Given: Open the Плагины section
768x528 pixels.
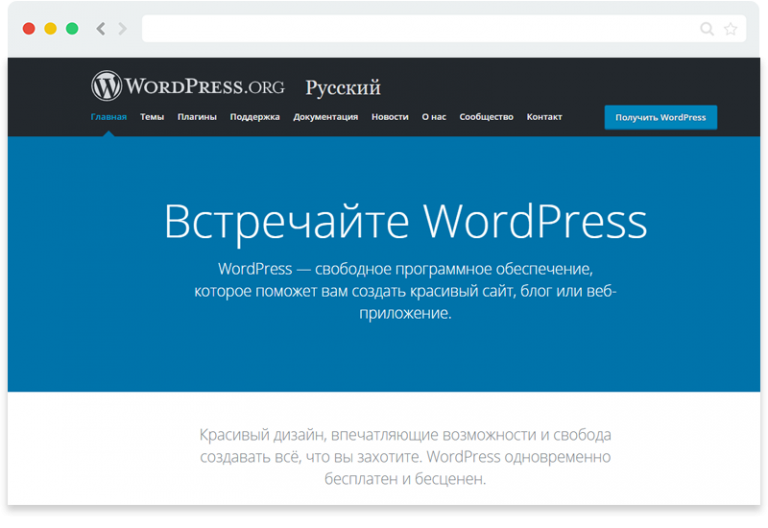Looking at the screenshot, I should tap(197, 117).
